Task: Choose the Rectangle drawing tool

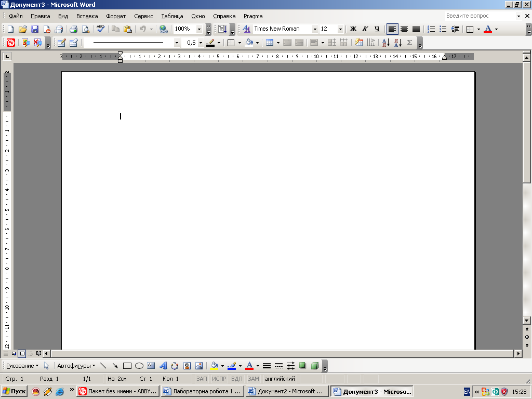Action: tap(127, 366)
